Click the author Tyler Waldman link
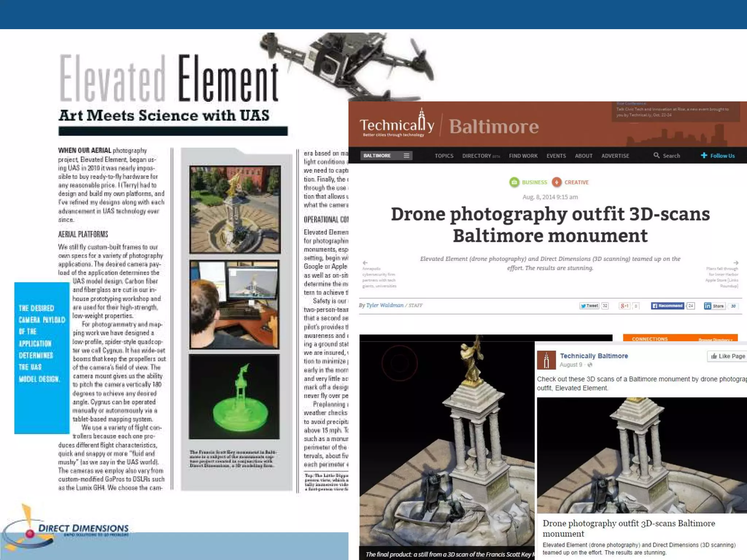Image resolution: width=747 pixels, height=560 pixels. (384, 305)
